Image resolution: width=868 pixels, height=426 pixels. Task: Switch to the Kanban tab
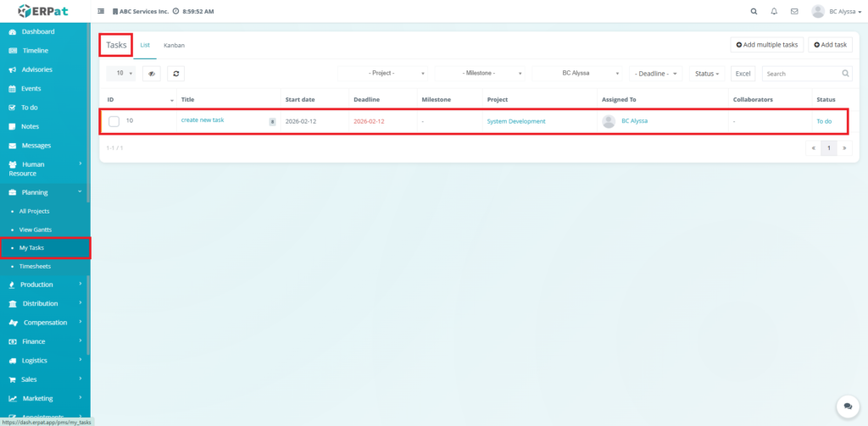tap(174, 45)
